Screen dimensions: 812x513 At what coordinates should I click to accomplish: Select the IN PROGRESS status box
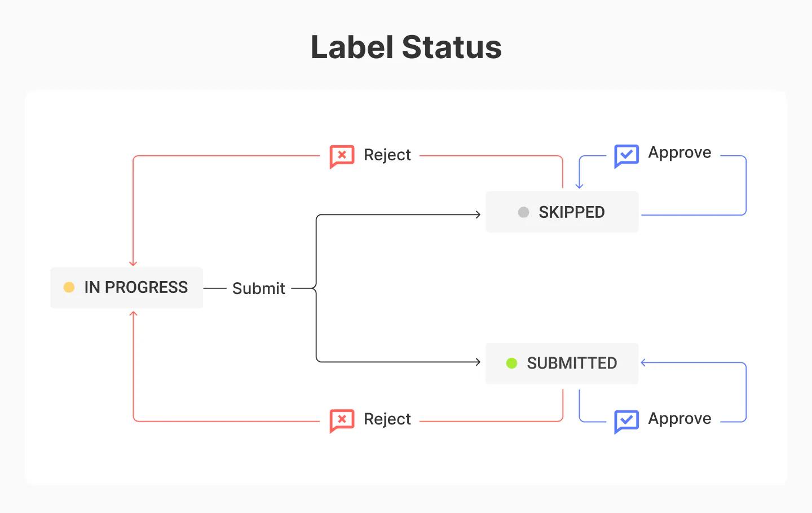coord(127,288)
